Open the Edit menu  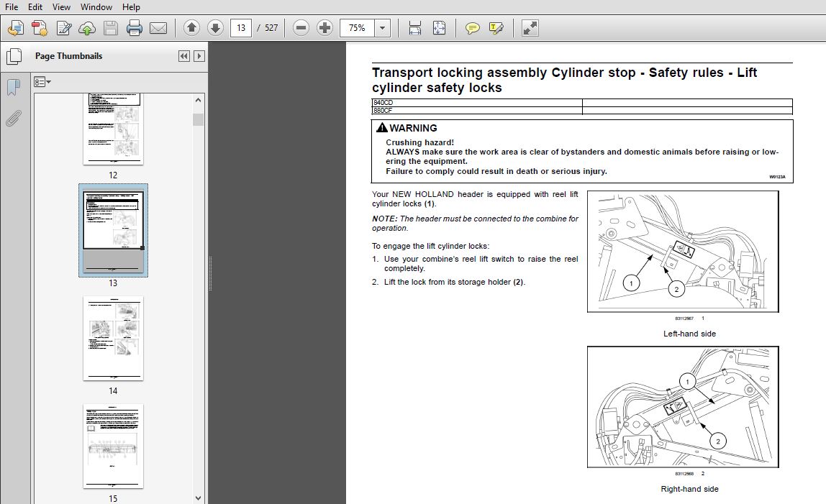click(35, 7)
